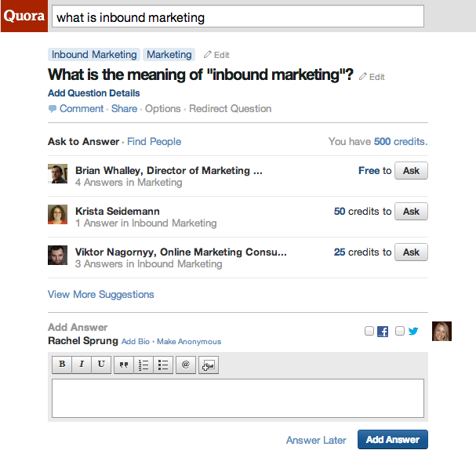Enable the share to Facebook checkbox
Viewport: 476px width, 461px height.
pos(369,332)
